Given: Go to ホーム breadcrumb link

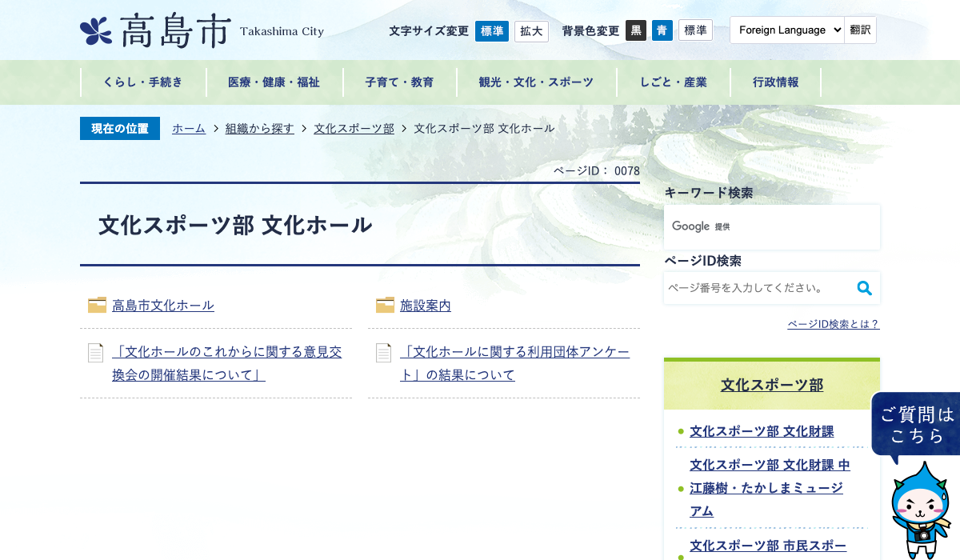Looking at the screenshot, I should 189,128.
